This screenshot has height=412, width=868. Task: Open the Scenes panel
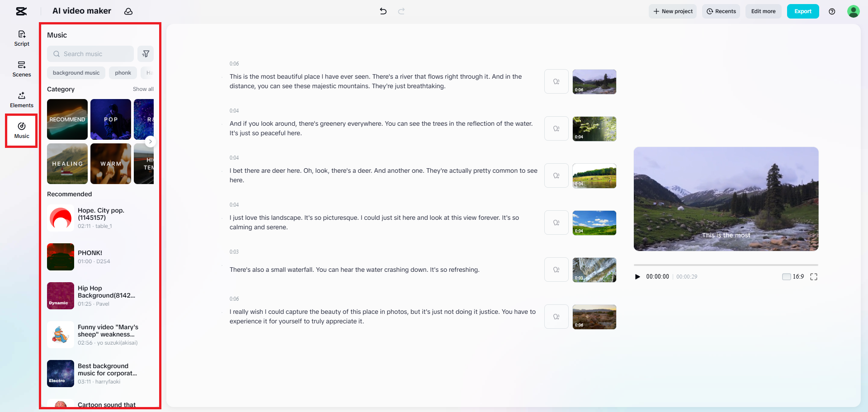(x=21, y=69)
